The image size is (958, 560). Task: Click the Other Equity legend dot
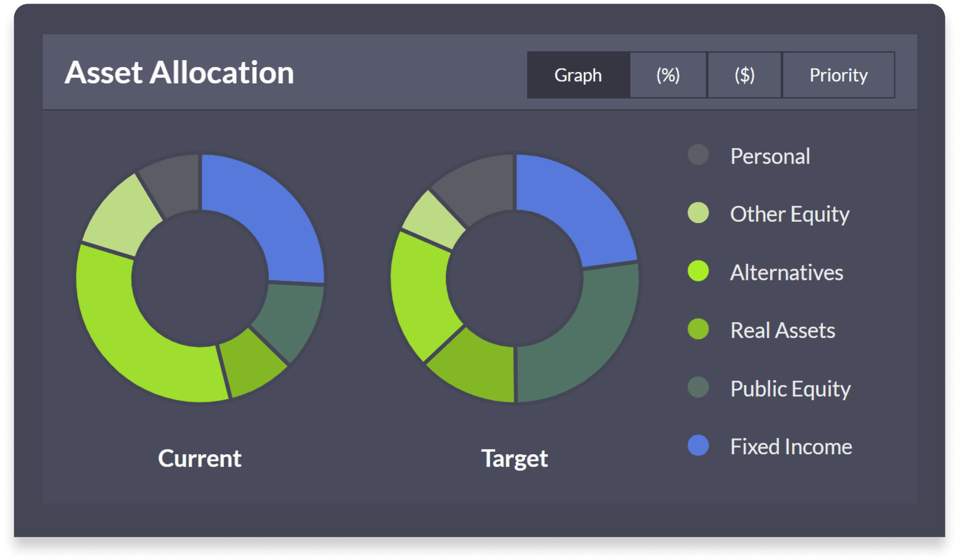(698, 213)
